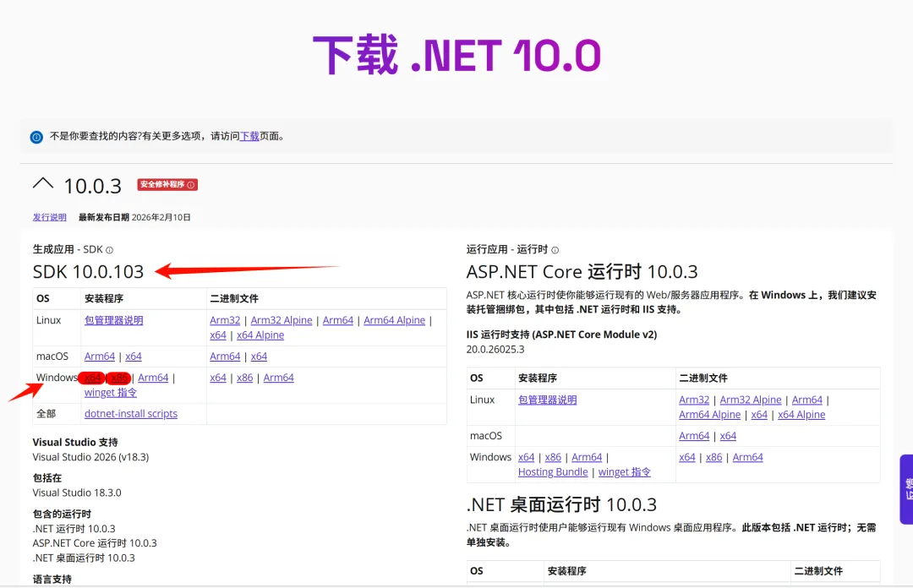Download SDK macOS x64 binary
The height and width of the screenshot is (588, 913).
(x=259, y=357)
